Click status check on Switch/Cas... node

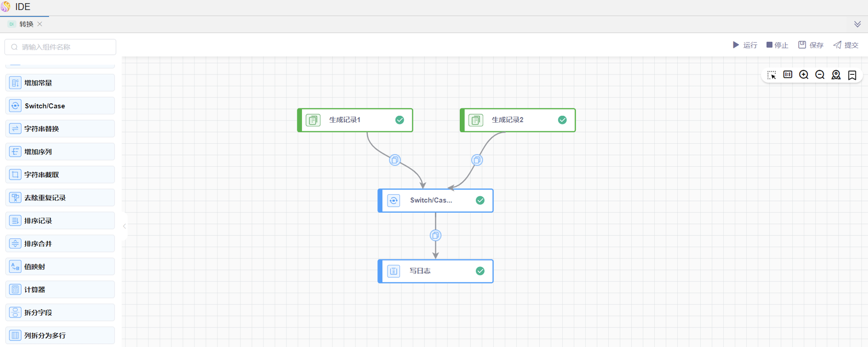[x=480, y=200]
